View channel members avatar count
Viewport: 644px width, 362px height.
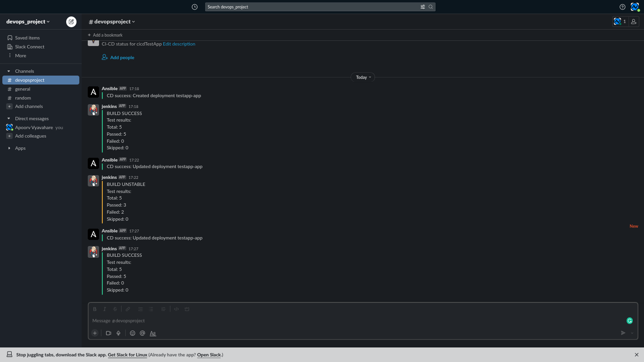[x=620, y=22]
